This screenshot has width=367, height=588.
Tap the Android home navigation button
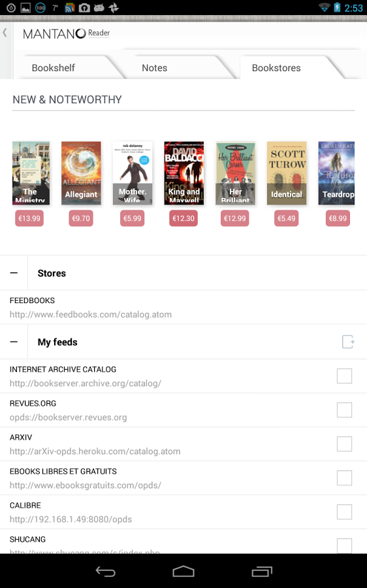(x=183, y=572)
